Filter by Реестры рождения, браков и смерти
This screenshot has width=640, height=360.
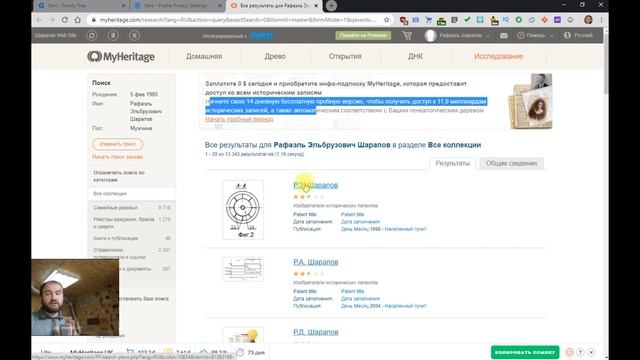[131, 223]
